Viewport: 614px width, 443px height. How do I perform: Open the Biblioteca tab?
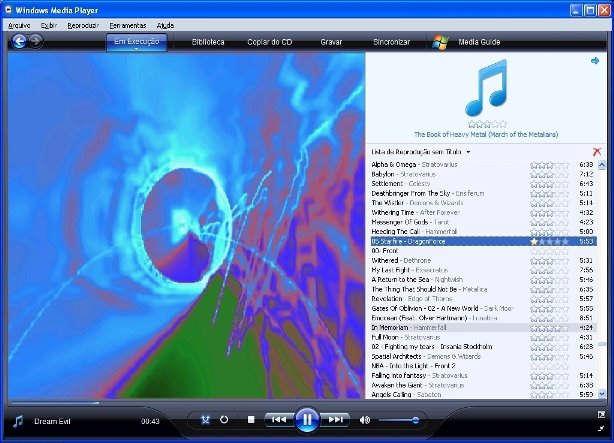[x=208, y=42]
